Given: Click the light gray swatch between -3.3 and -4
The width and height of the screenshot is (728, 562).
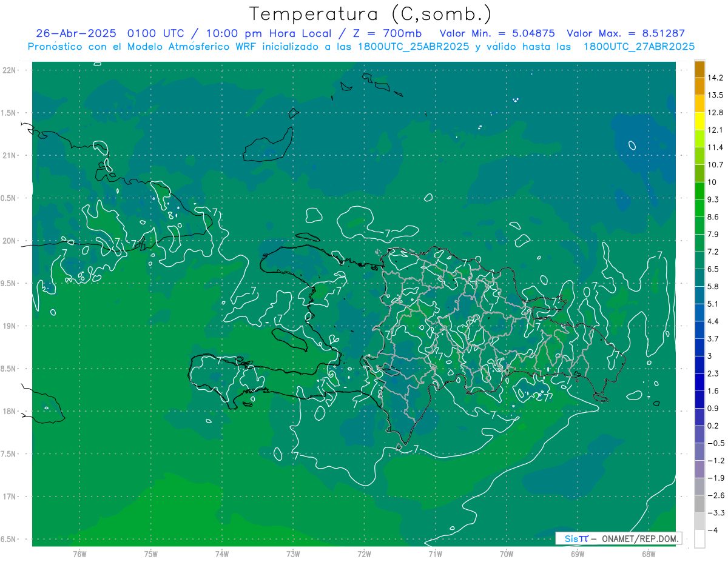Looking at the screenshot, I should tap(699, 521).
